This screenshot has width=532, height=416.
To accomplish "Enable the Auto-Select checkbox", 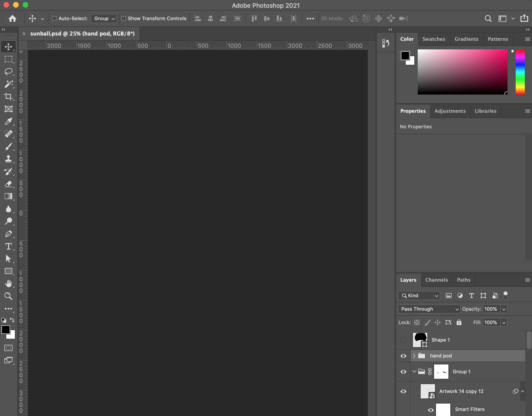I will click(54, 18).
